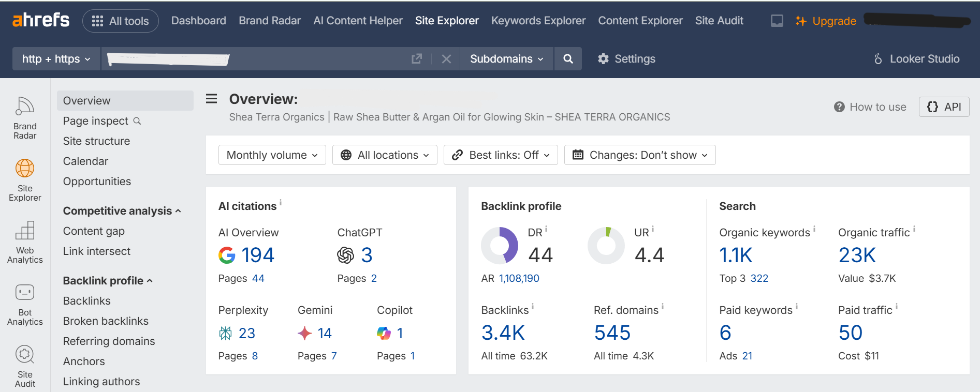Image resolution: width=980 pixels, height=392 pixels.
Task: Click the Copilot logo icon
Action: (384, 334)
